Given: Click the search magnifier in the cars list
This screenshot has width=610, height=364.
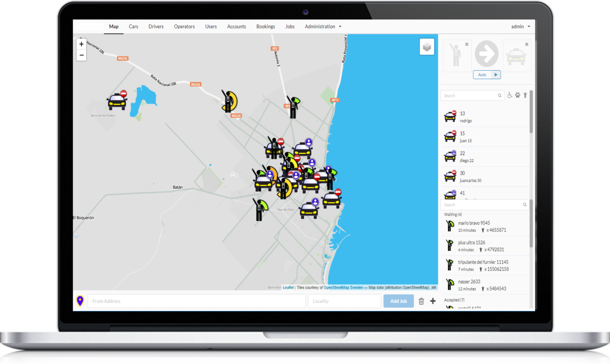Looking at the screenshot, I should (500, 96).
